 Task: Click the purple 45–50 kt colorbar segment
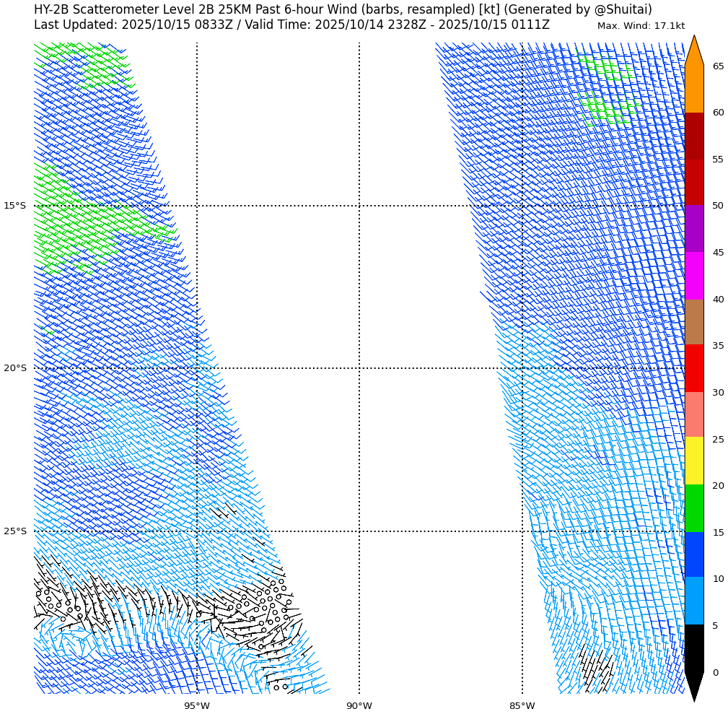(x=693, y=229)
